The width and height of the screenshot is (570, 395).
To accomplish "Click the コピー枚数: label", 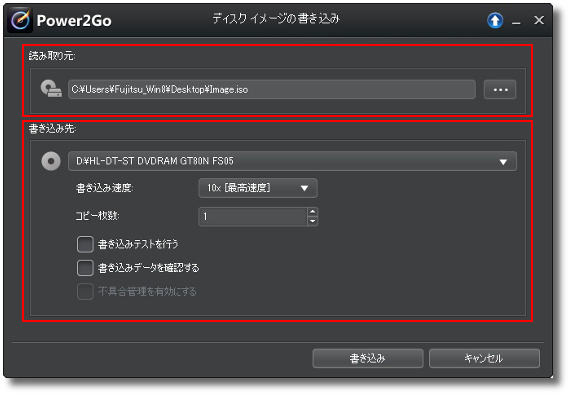I will (x=97, y=216).
